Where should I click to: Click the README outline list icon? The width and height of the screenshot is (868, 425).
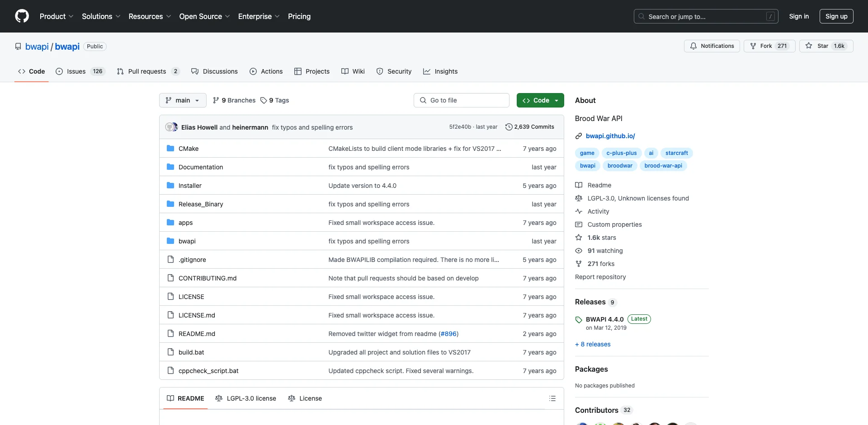[552, 398]
